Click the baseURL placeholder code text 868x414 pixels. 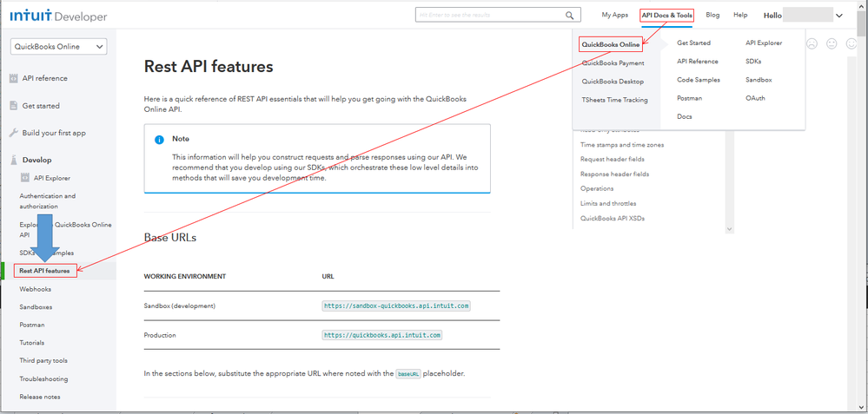click(408, 374)
